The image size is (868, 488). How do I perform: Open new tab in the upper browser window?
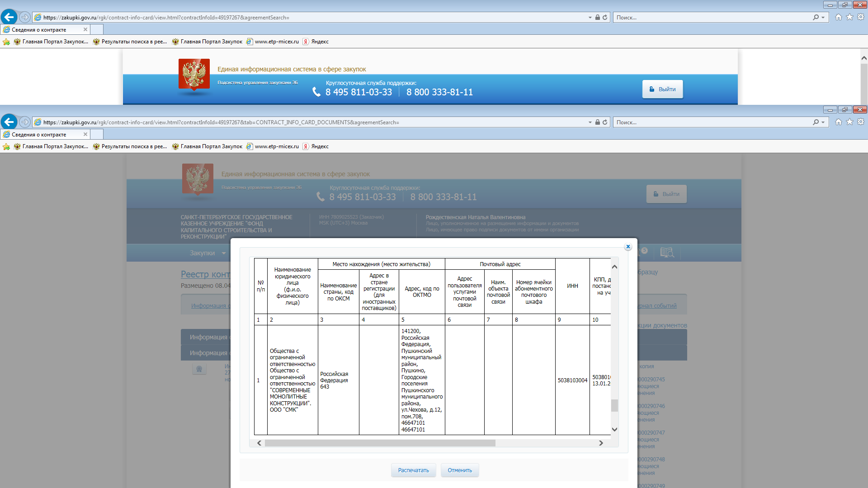[x=97, y=29]
